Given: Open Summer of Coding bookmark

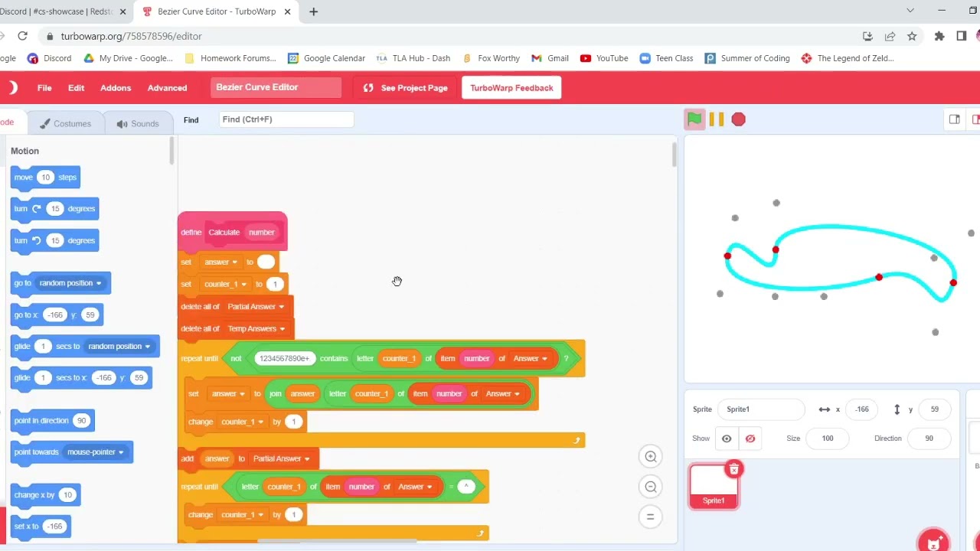Looking at the screenshot, I should tap(747, 58).
